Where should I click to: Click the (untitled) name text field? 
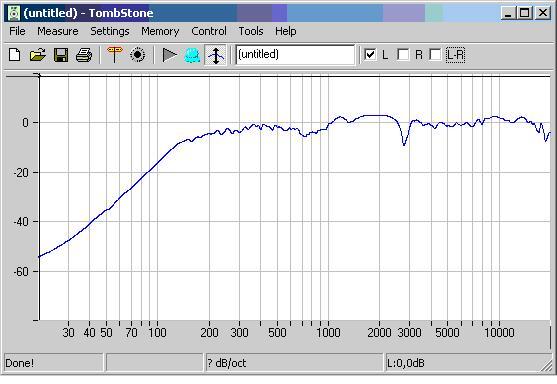coord(295,55)
